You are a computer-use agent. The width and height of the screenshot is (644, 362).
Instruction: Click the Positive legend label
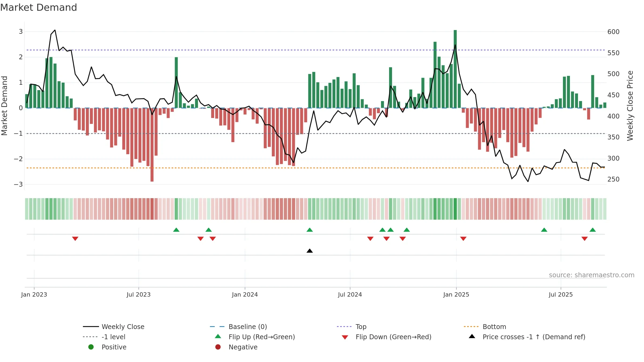[114, 347]
